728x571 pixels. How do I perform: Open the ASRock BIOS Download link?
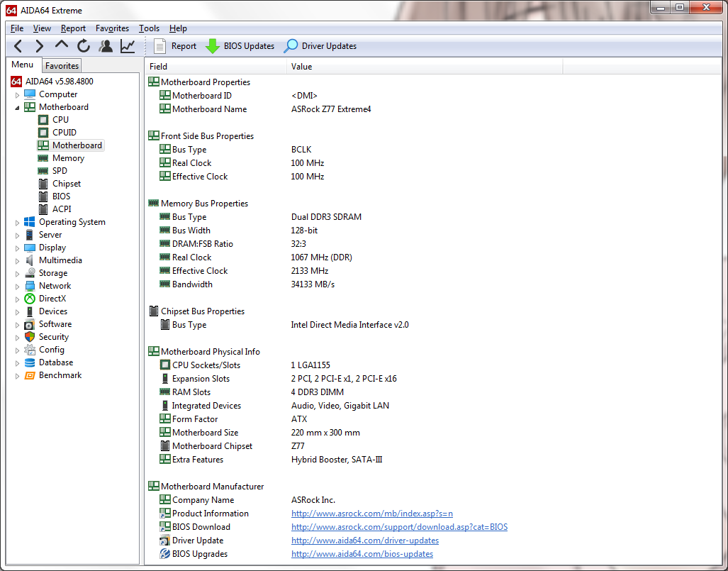pos(399,527)
